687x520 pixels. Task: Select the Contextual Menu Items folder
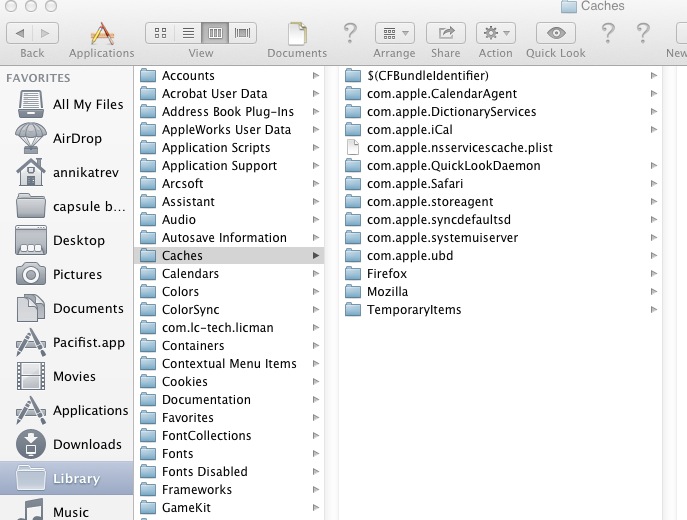229,364
